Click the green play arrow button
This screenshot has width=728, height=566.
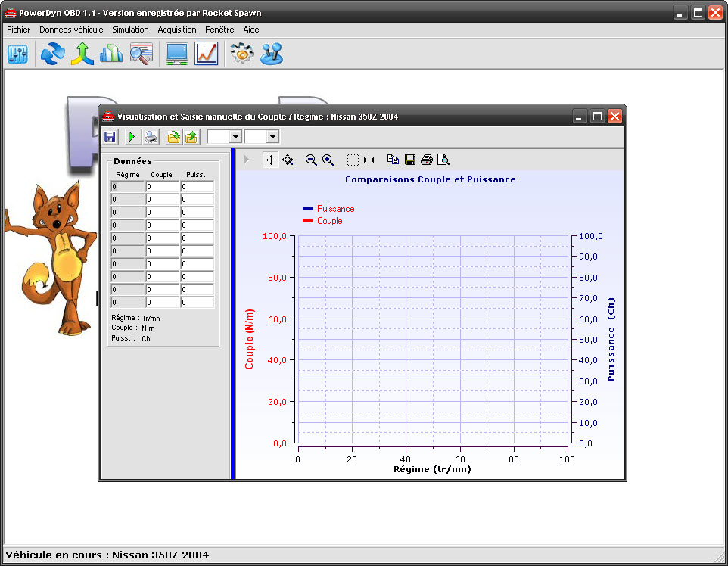click(x=131, y=137)
